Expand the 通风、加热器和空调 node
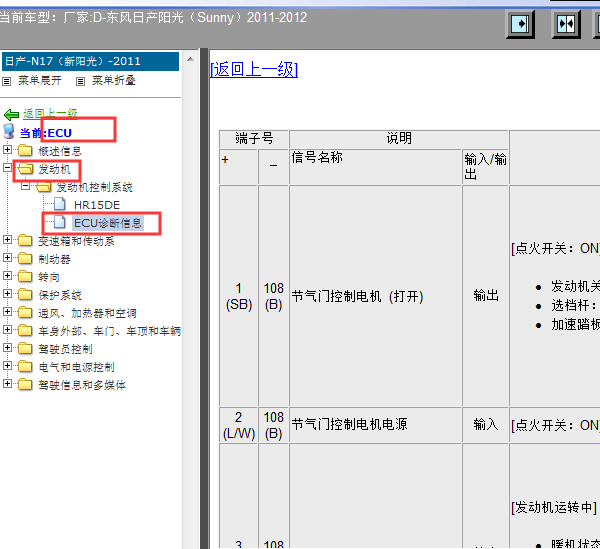Screen dimensions: 600x549 pos(7,311)
